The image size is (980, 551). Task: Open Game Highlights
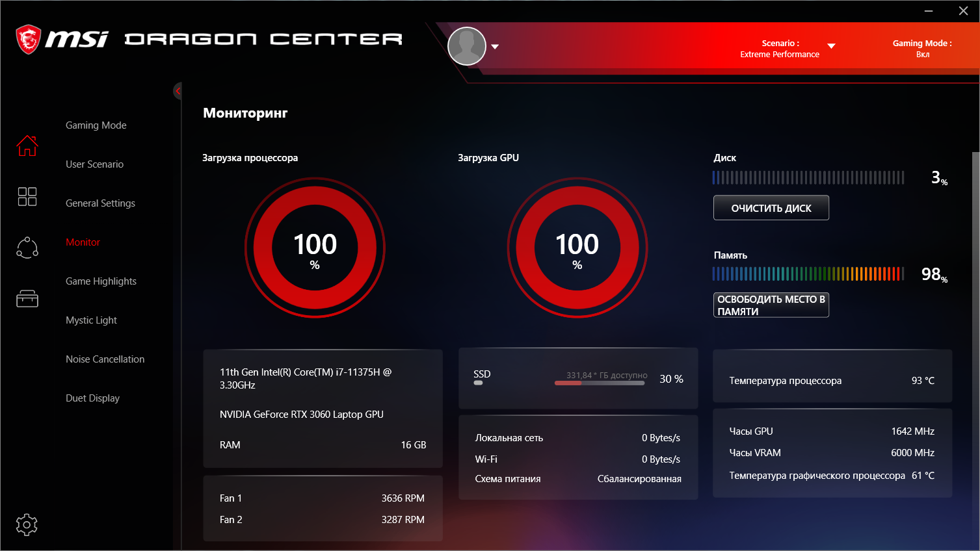pos(101,281)
